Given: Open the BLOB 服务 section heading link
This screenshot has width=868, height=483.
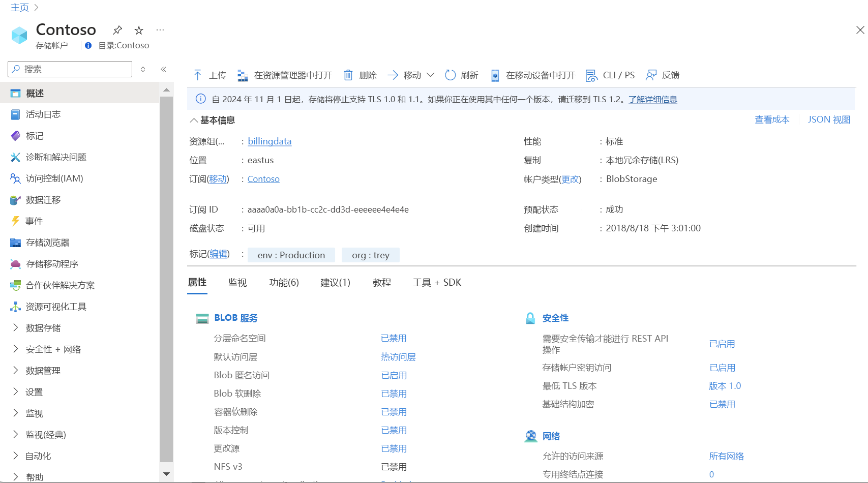Looking at the screenshot, I should (236, 318).
